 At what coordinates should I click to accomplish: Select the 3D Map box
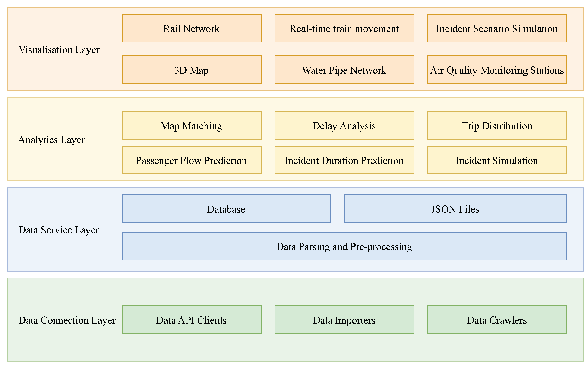tap(192, 70)
